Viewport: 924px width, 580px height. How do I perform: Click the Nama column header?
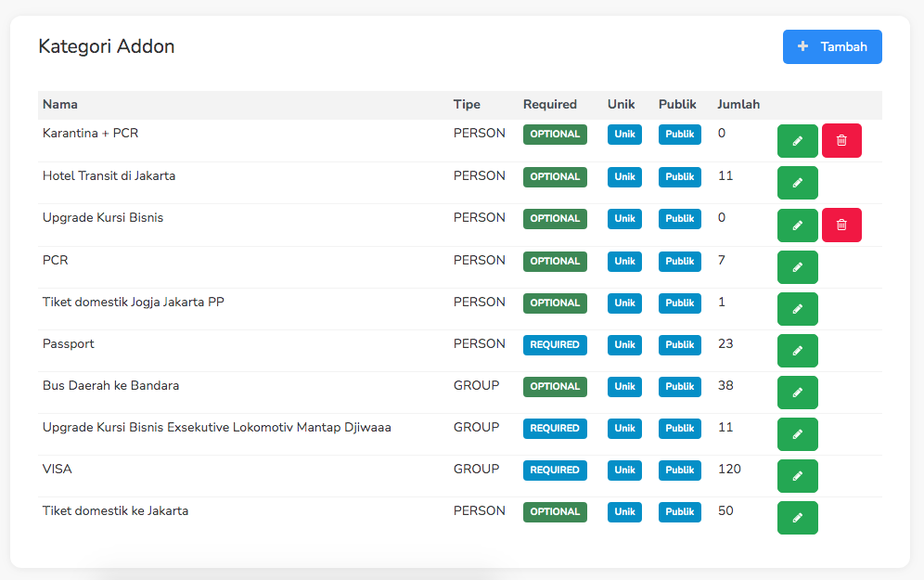[60, 105]
